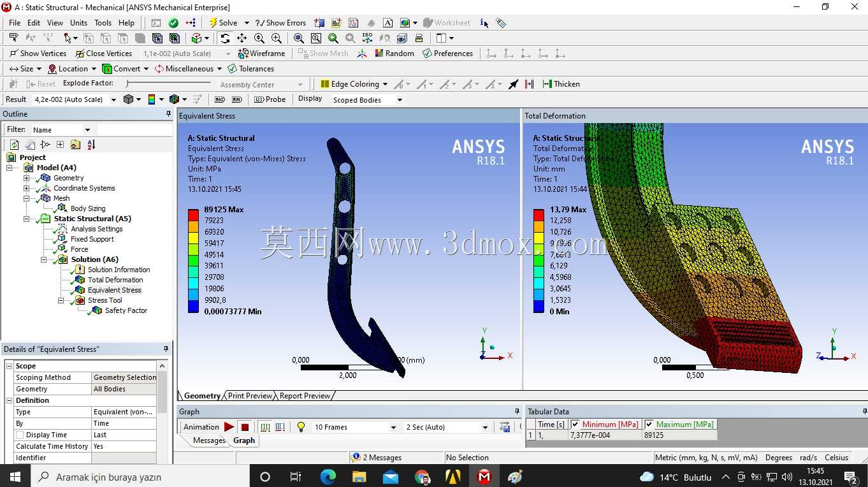Collapse the Model (A4) tree node
868x487 pixels.
[10, 168]
